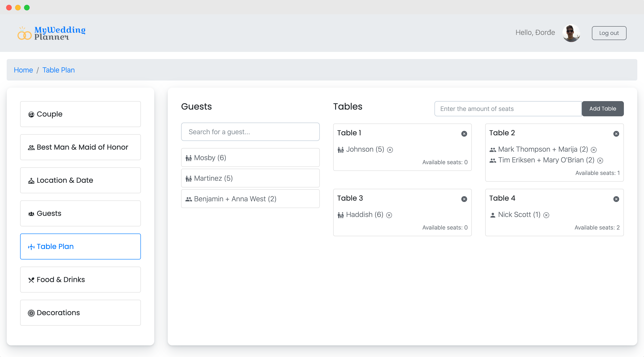This screenshot has height=357, width=644.
Task: Click the Home breadcrumb navigation link
Action: (23, 70)
